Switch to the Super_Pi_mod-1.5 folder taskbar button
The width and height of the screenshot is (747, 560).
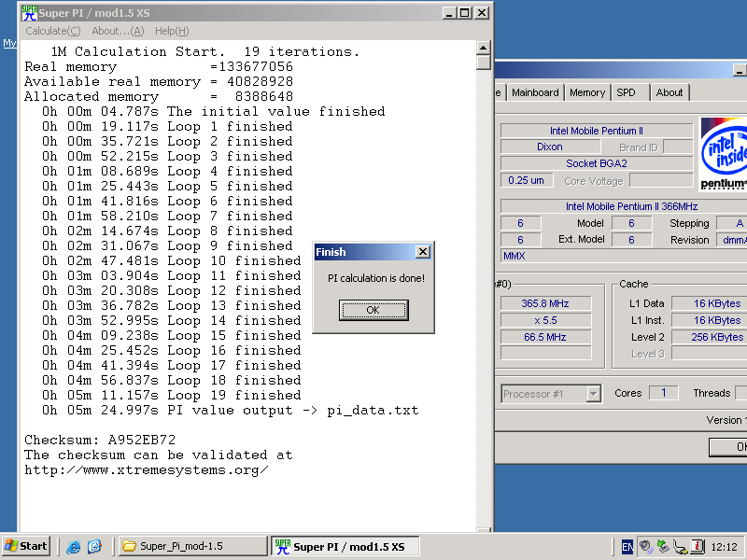[192, 546]
